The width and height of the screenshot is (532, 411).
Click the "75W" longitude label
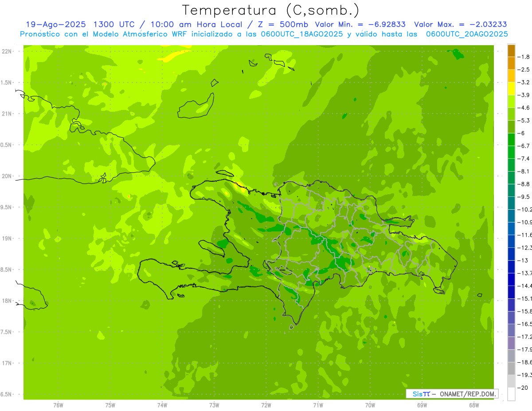110,405
